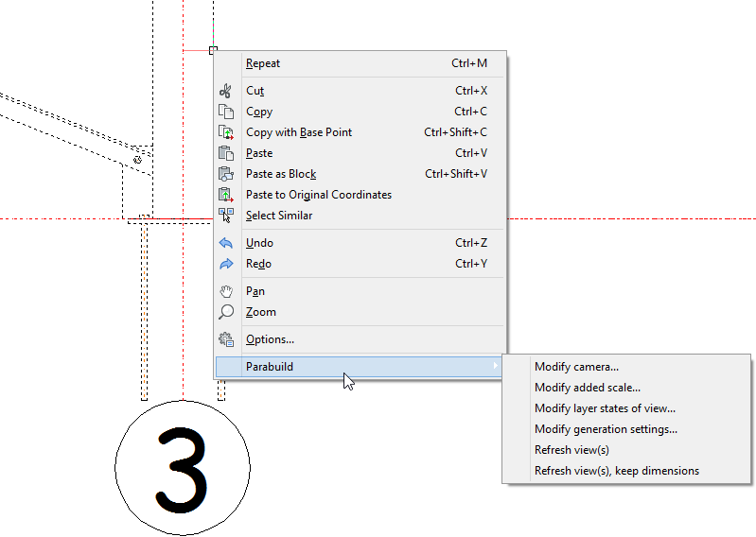Select the Copy menu entry
The height and width of the screenshot is (537, 756).
coord(360,112)
